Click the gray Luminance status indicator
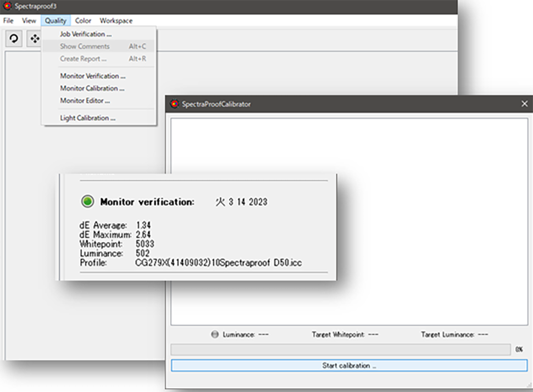Image resolution: width=533 pixels, height=392 pixels. pos(215,334)
